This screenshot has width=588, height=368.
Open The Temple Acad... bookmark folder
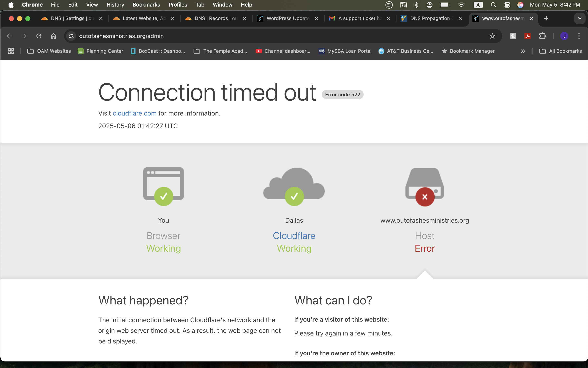point(220,51)
